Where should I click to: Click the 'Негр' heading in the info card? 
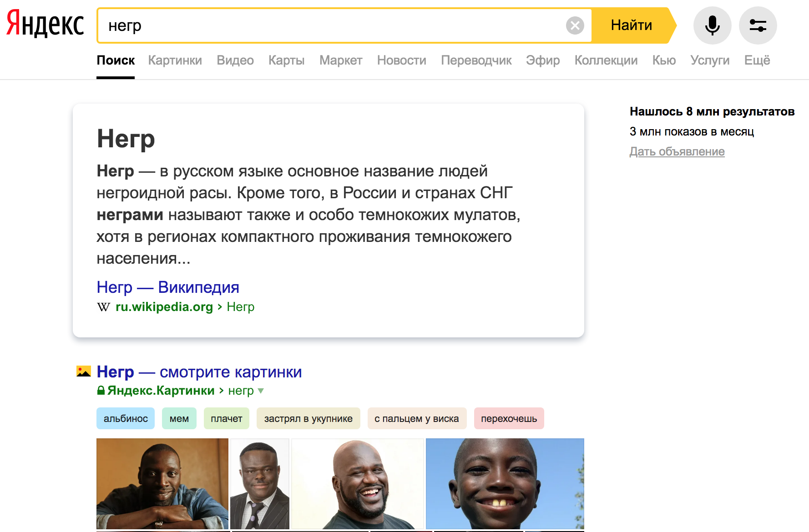pyautogui.click(x=126, y=139)
